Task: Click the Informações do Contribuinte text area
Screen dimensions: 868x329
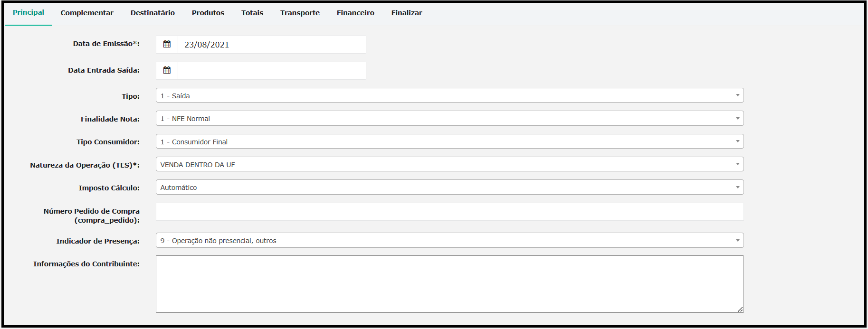Action: pos(449,284)
